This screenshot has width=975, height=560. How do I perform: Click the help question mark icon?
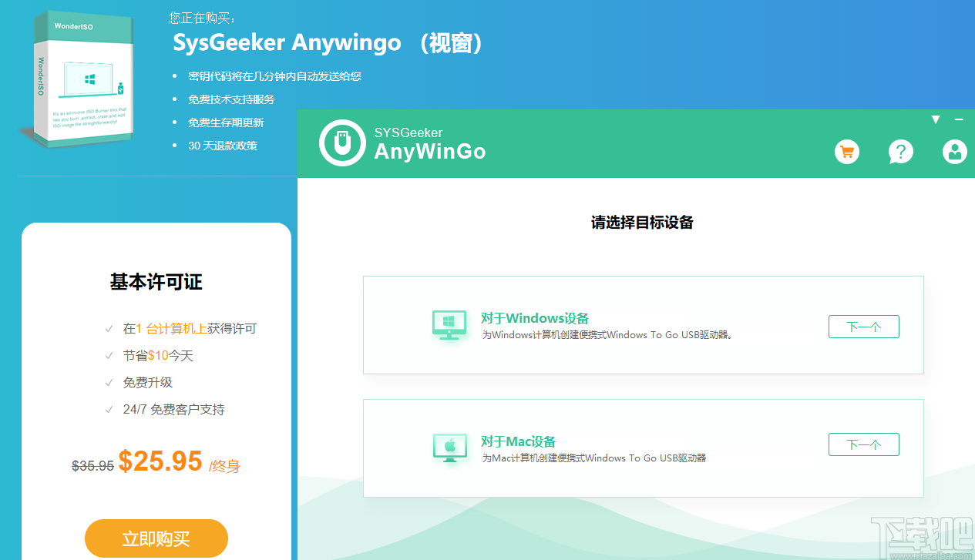(x=900, y=152)
